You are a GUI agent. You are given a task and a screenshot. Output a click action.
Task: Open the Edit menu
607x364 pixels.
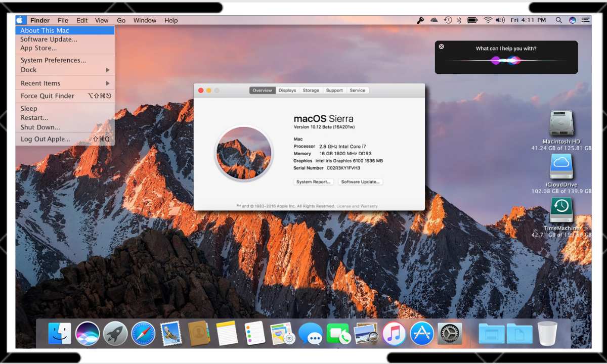tap(82, 20)
